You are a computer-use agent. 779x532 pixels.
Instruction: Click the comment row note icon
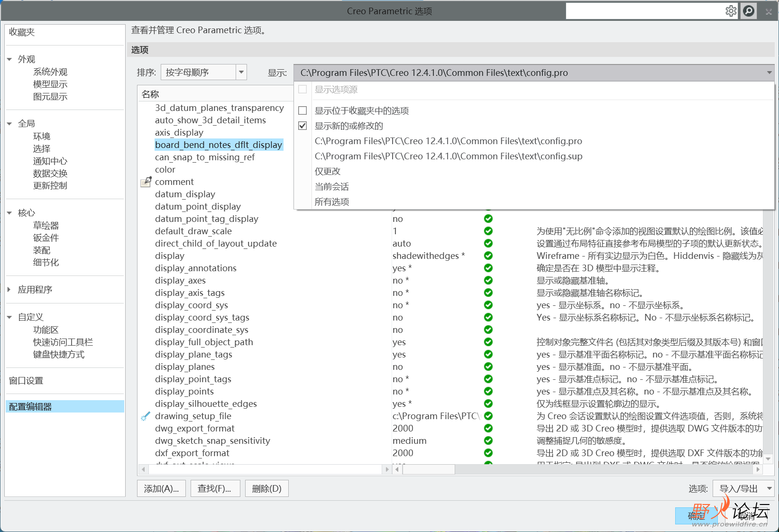[146, 182]
